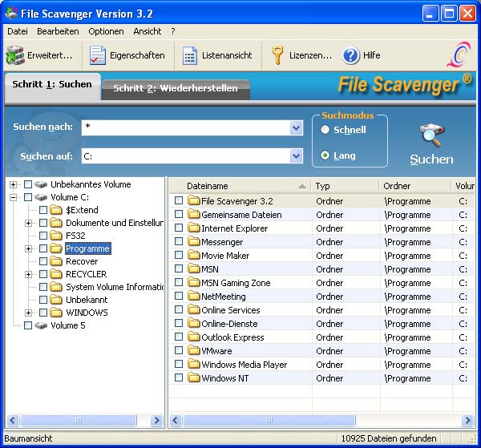Click the FS32 folder icon in tree
481x448 pixels.
[x=56, y=236]
